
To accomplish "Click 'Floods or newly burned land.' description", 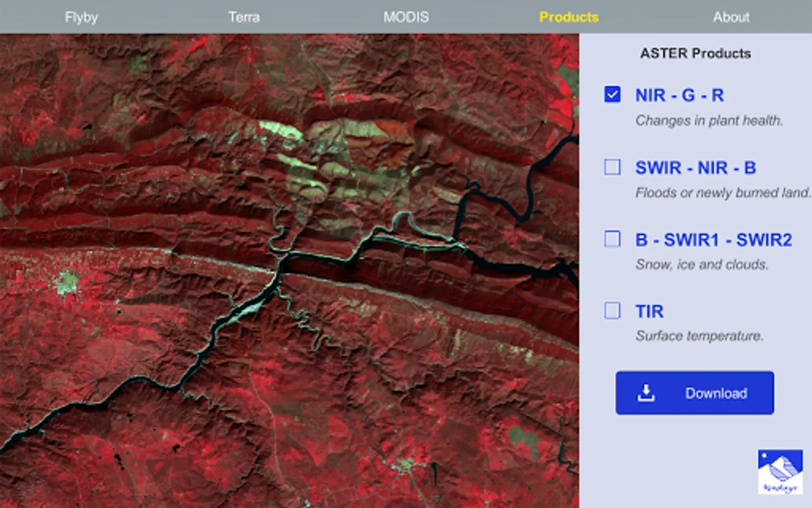I will 723,192.
